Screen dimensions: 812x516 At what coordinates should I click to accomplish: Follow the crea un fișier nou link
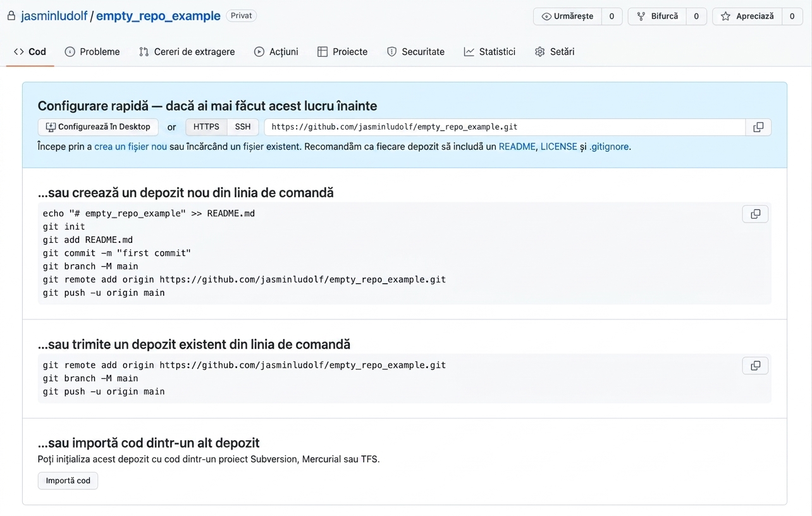tap(131, 147)
